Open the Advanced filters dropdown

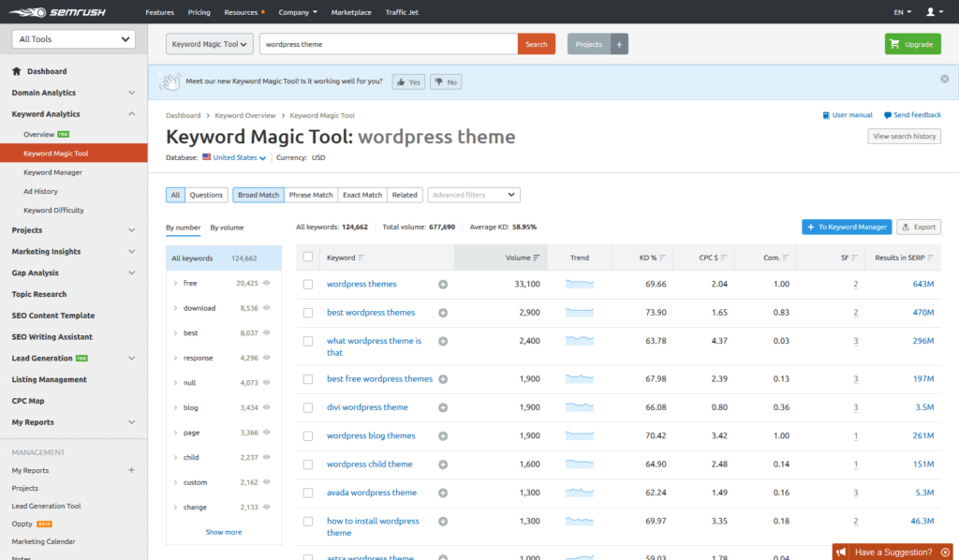pyautogui.click(x=473, y=194)
